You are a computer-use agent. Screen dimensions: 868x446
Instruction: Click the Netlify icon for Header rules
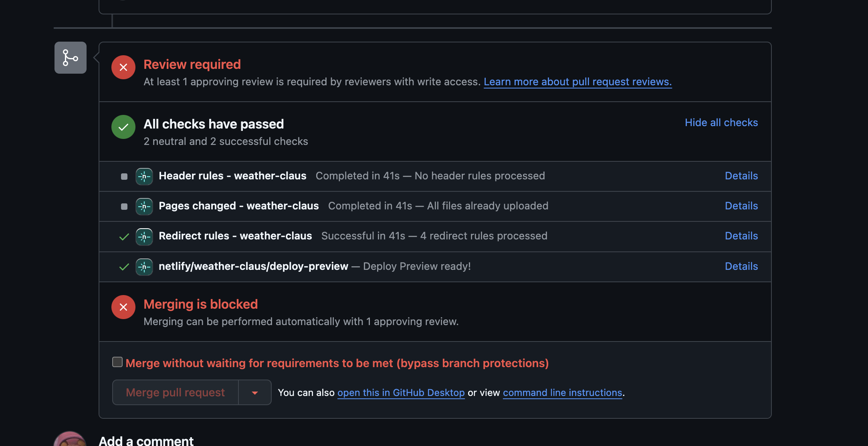[144, 177]
